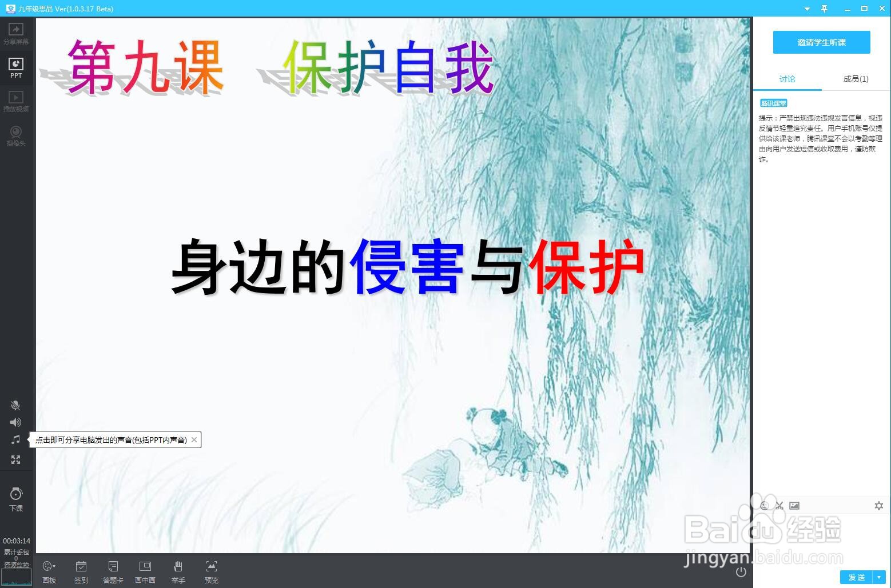Click the app logo in title bar

(10, 9)
